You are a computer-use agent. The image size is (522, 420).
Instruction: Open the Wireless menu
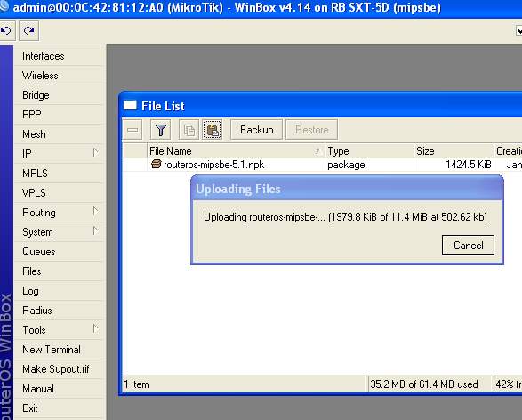(x=60, y=76)
